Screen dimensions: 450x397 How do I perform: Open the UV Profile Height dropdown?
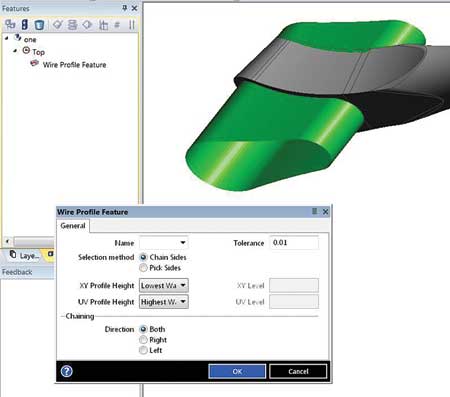pos(164,302)
